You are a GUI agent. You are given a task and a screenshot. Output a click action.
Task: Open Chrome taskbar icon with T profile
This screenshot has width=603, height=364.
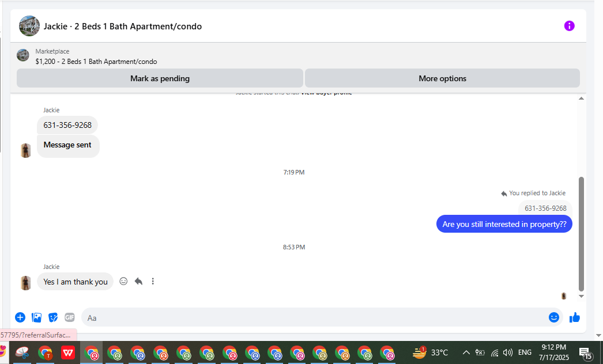[46, 352]
